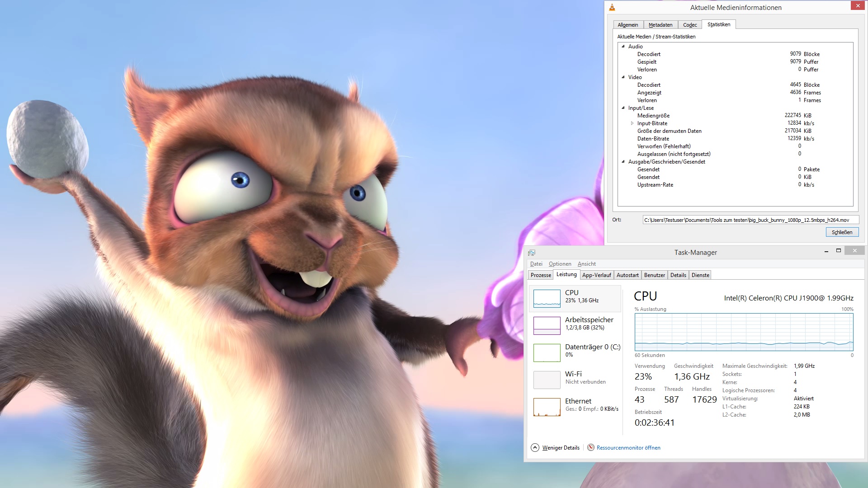The image size is (868, 488).
Task: Open the Optionen menu
Action: pyautogui.click(x=560, y=264)
